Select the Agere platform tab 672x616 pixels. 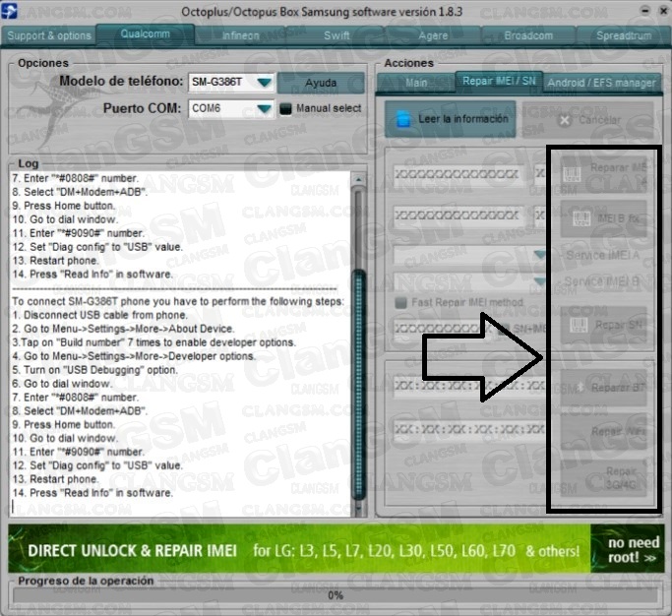click(x=433, y=35)
